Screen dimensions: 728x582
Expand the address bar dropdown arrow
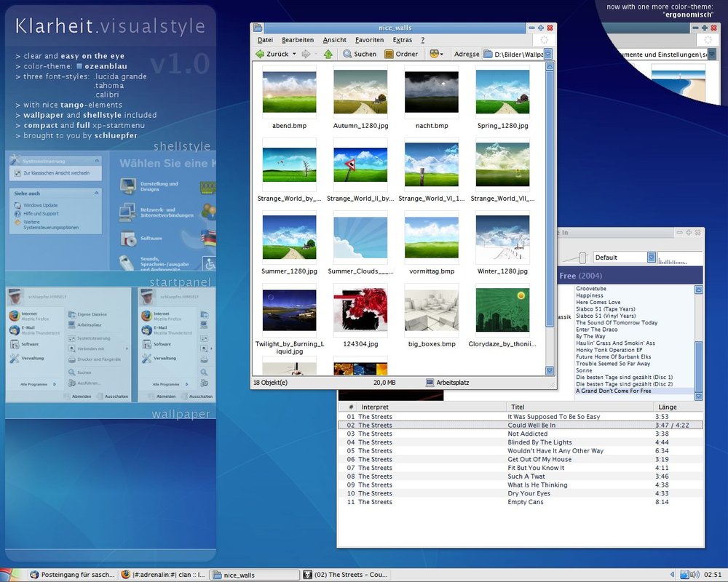click(x=548, y=54)
